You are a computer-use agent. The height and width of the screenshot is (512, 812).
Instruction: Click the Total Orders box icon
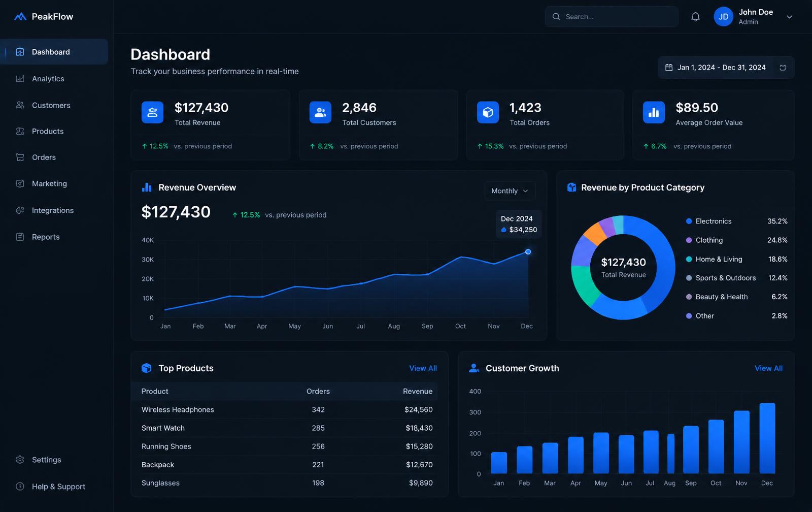point(488,112)
